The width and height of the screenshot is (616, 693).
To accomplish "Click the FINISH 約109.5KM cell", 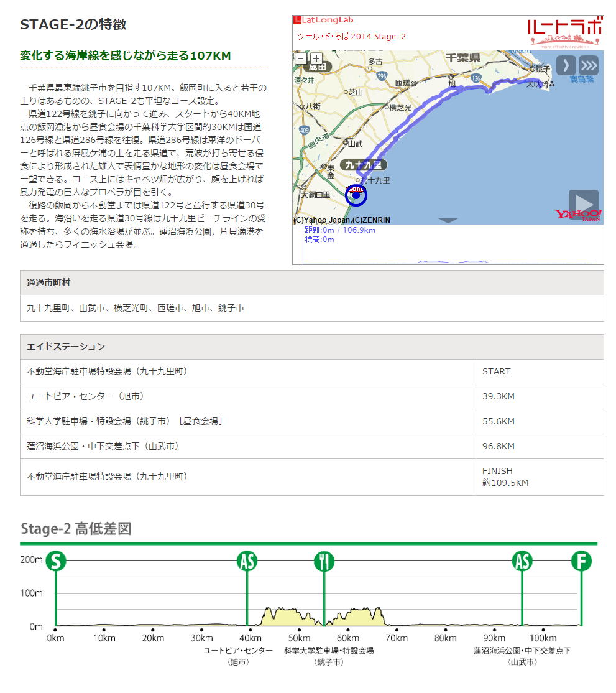I will click(540, 477).
